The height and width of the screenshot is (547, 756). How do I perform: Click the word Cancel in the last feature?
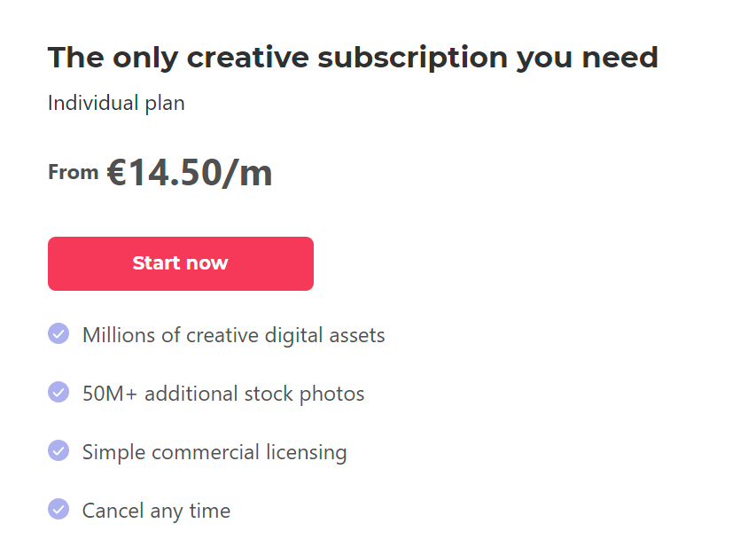[113, 511]
